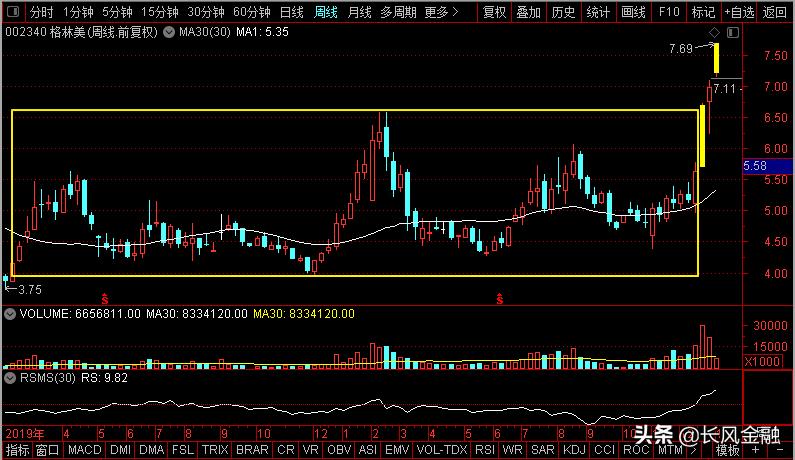
Task: Add stock via +自选
Action: pos(739,12)
